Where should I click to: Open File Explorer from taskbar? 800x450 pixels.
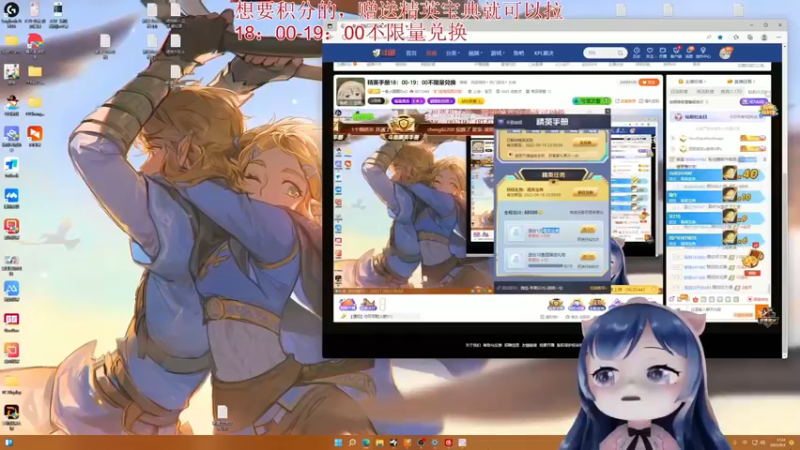pos(380,442)
